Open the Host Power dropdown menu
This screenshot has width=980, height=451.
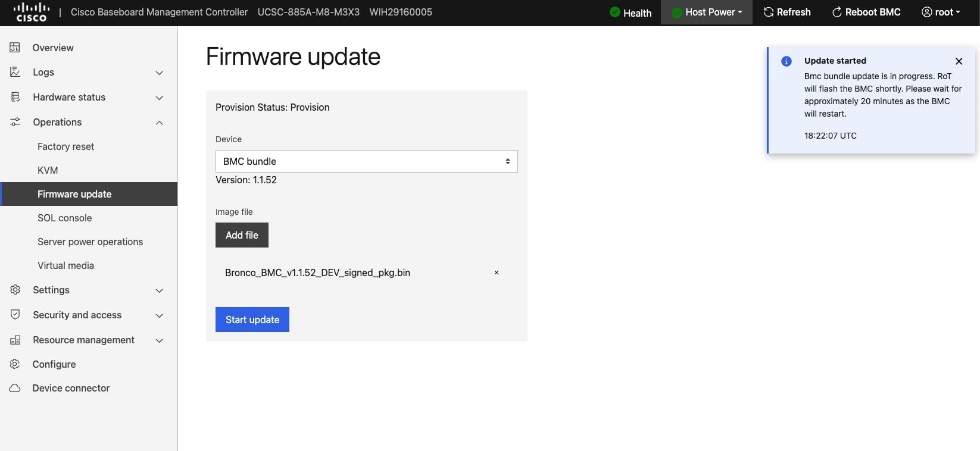tap(707, 12)
